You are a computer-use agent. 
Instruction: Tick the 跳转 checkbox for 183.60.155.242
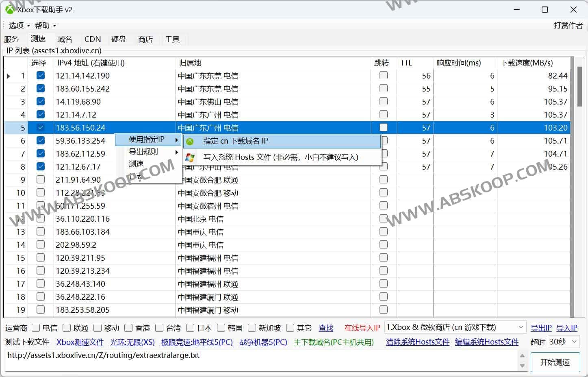coord(383,88)
